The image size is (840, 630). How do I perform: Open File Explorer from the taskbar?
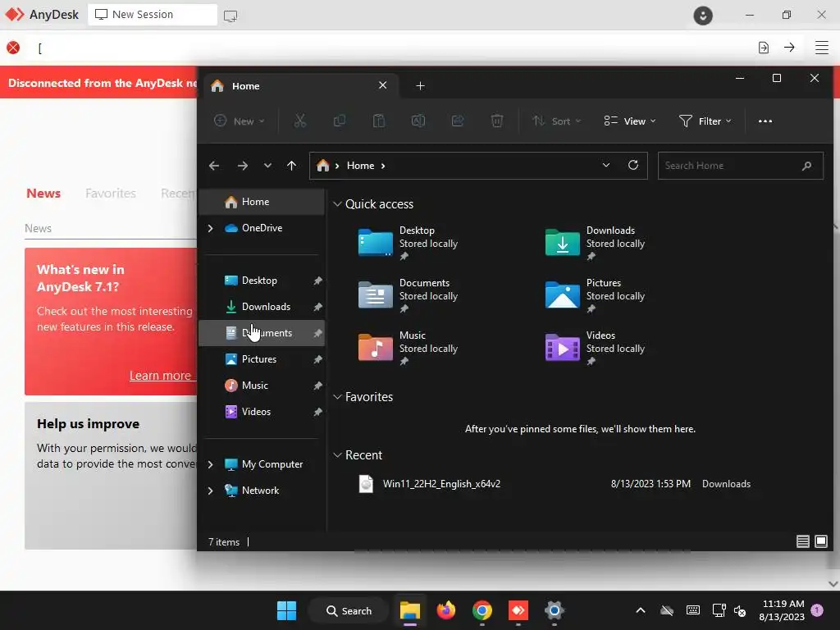410,610
